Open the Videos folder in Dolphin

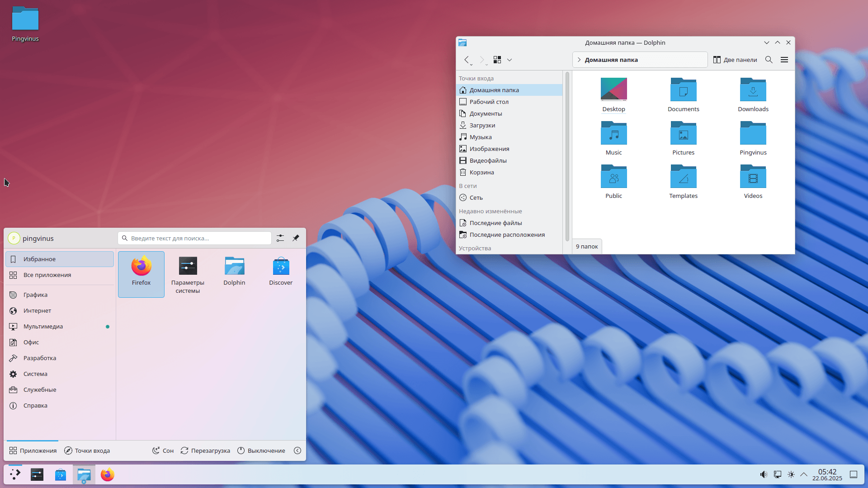[753, 182]
